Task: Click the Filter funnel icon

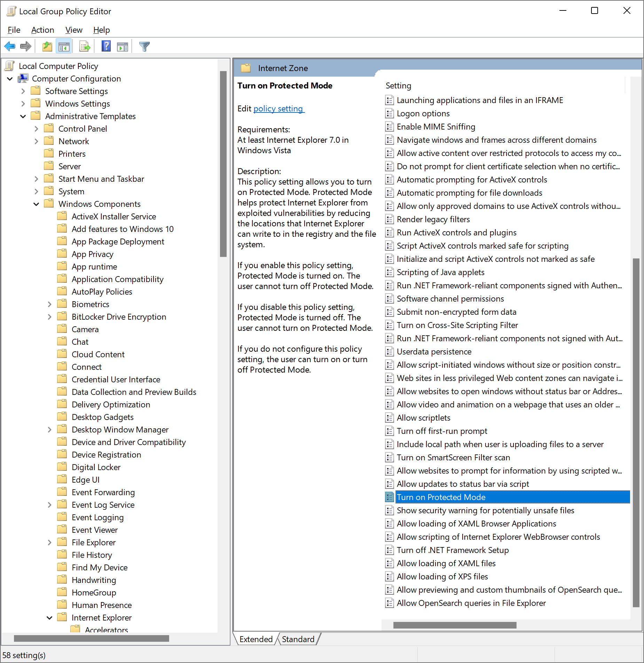Action: pyautogui.click(x=144, y=46)
